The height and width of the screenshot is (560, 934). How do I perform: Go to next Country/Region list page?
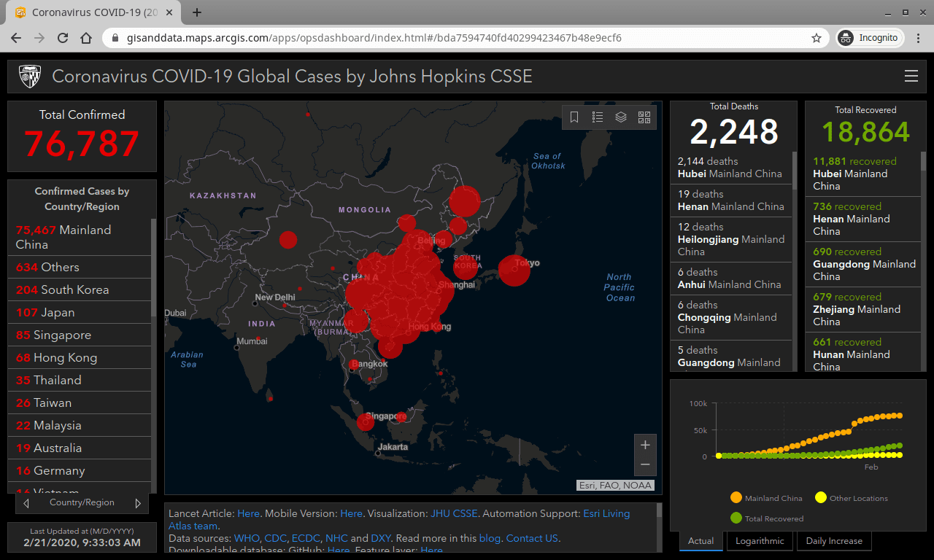pyautogui.click(x=138, y=503)
